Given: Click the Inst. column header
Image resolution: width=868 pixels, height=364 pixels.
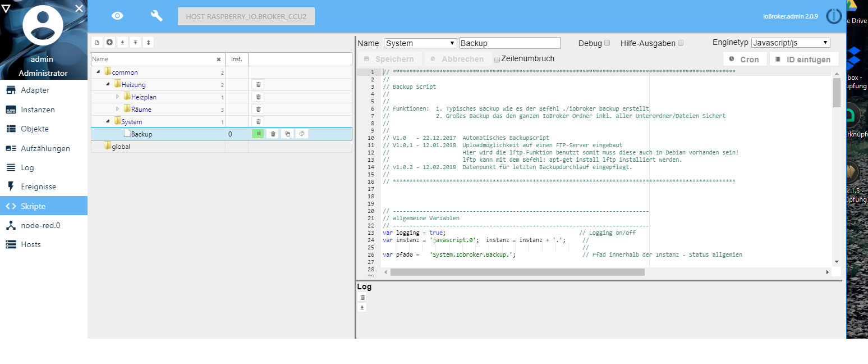Looking at the screenshot, I should point(237,59).
